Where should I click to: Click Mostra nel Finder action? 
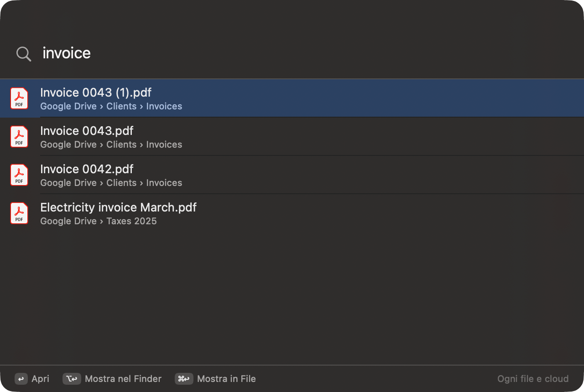coord(112,379)
